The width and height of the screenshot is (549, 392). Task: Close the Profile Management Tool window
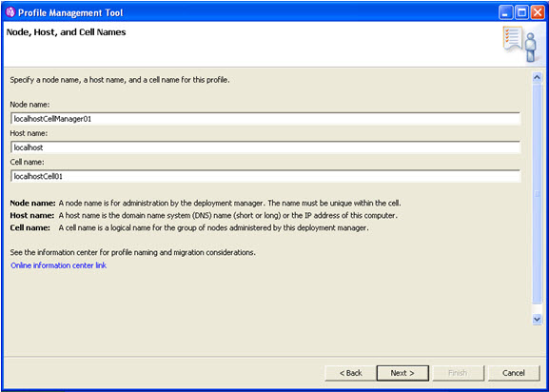(538, 13)
